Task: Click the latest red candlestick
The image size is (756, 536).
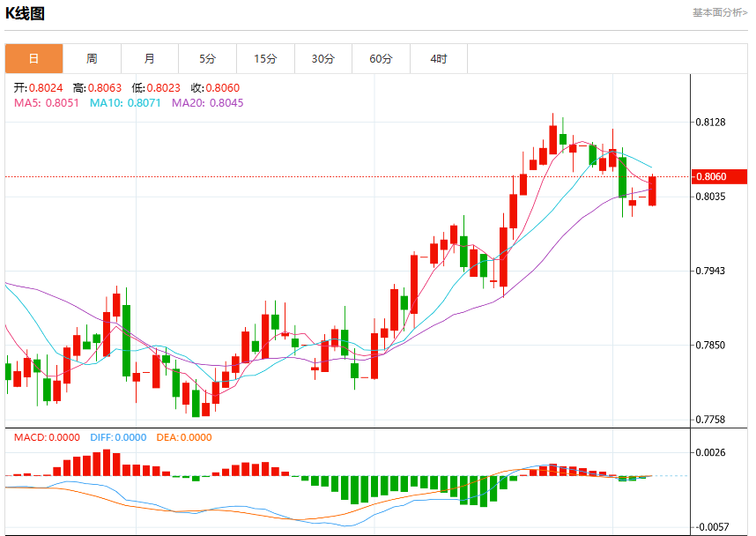Action: click(x=652, y=190)
